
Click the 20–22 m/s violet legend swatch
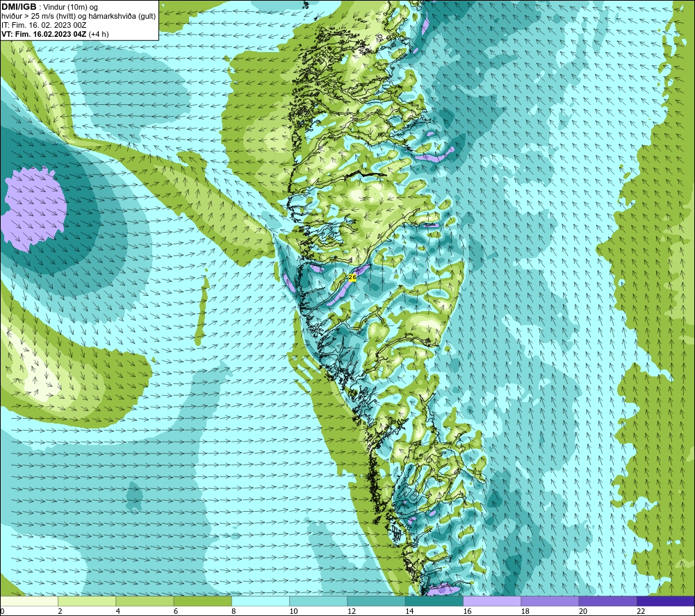point(607,601)
